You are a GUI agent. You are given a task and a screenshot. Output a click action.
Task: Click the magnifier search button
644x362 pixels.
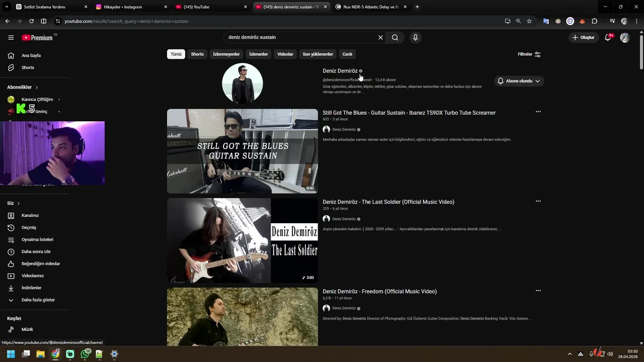(395, 37)
